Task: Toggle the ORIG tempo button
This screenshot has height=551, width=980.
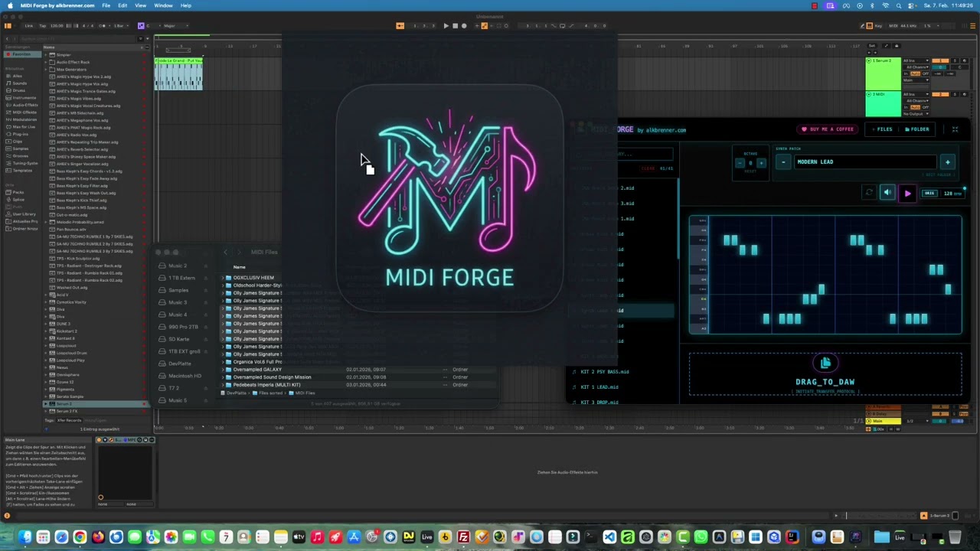Action: click(929, 194)
